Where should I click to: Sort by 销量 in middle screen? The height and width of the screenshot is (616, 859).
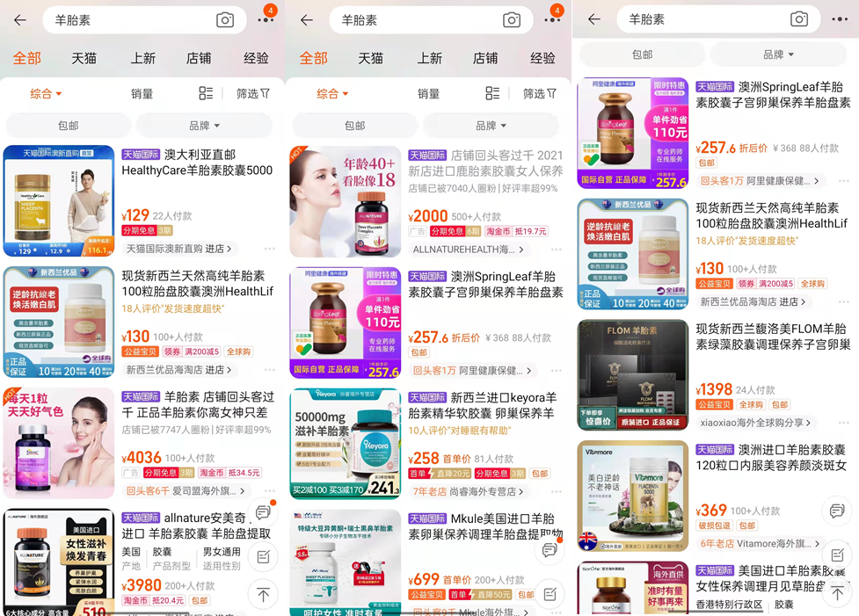coord(428,94)
